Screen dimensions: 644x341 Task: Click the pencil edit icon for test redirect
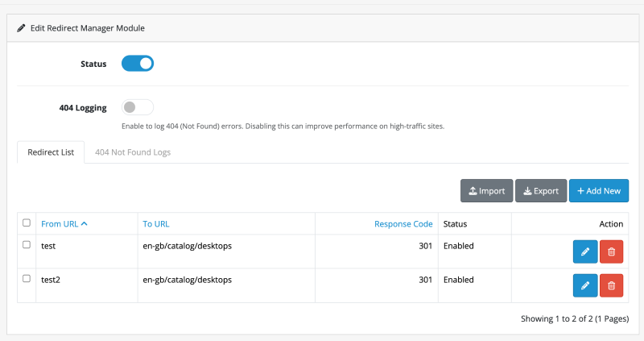tap(585, 252)
